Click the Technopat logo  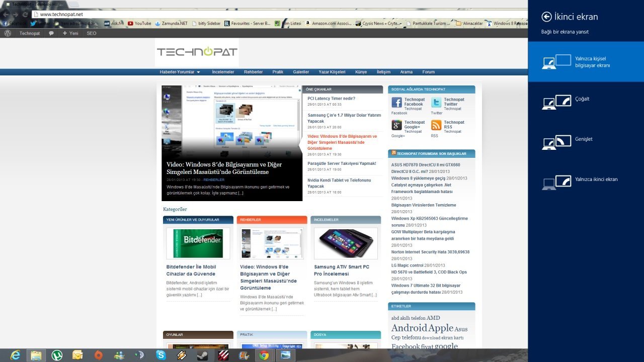tap(197, 52)
